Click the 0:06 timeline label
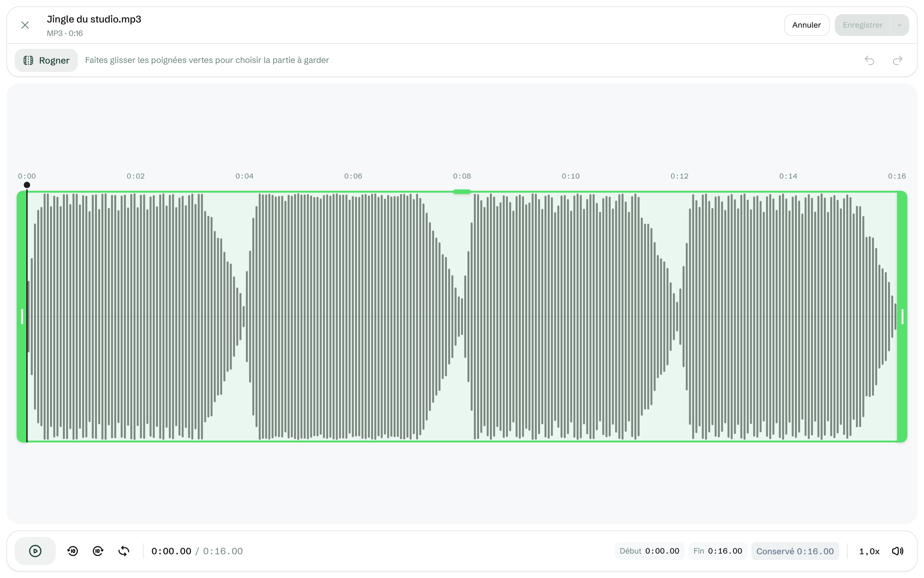The width and height of the screenshot is (924, 578). [353, 176]
